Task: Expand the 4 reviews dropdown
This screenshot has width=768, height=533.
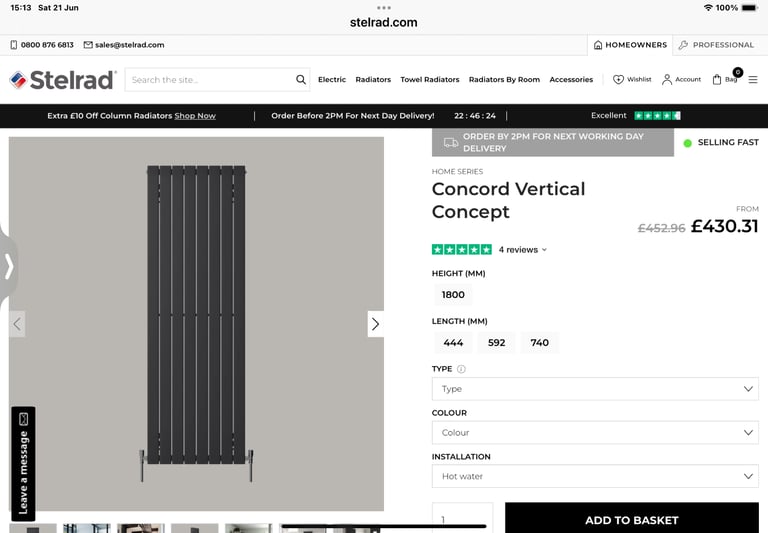Action: (x=523, y=250)
